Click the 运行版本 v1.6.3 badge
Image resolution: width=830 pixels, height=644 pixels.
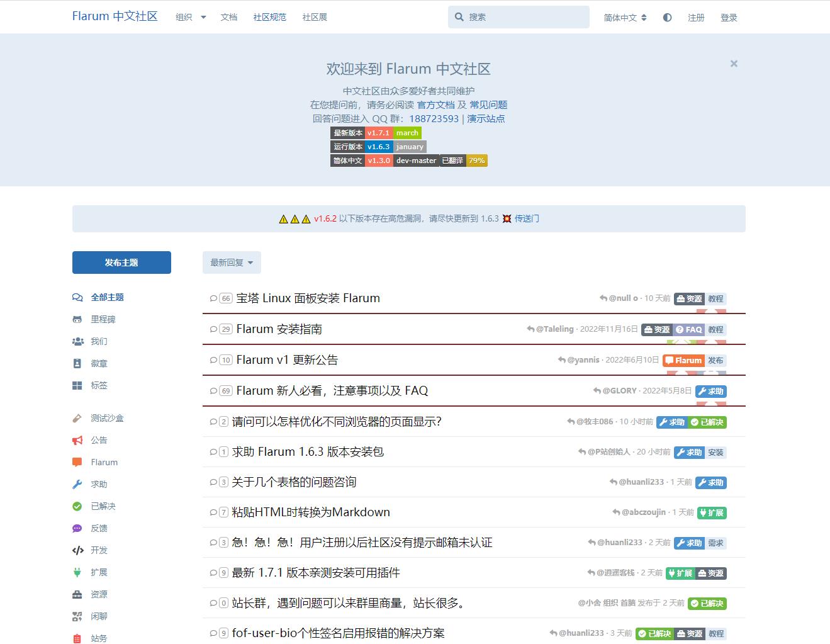(378, 147)
